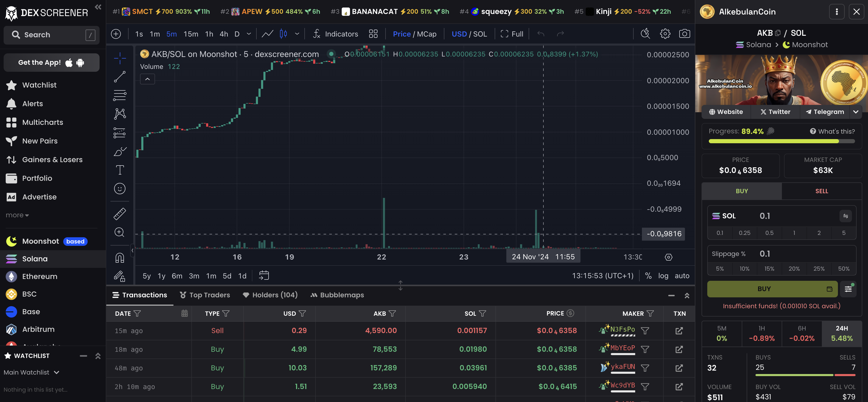Open the Telegram link
868x402 pixels.
click(x=825, y=112)
